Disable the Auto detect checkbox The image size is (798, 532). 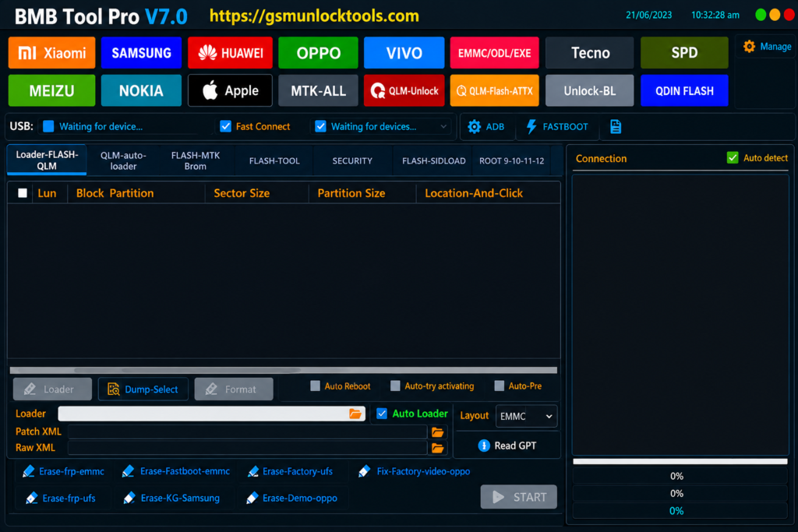pyautogui.click(x=733, y=158)
